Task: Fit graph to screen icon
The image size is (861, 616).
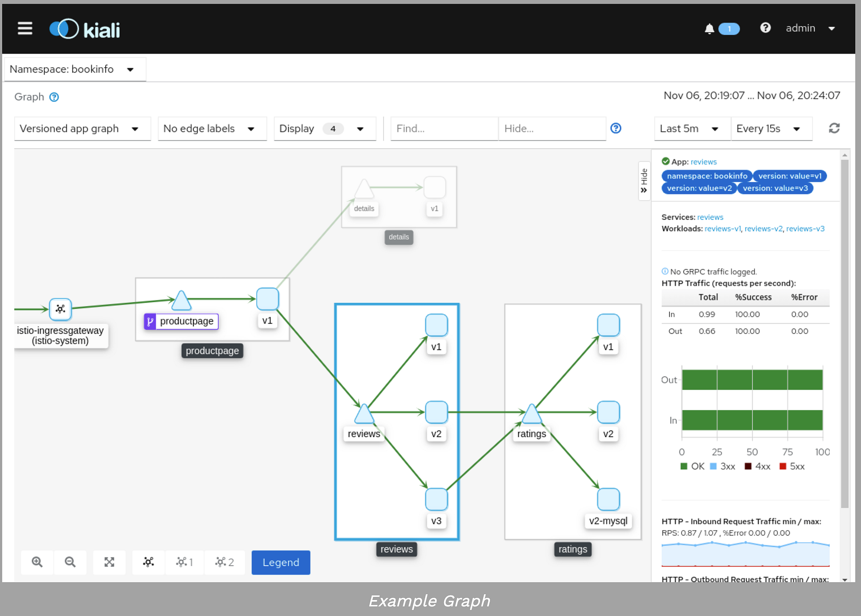Action: 109,562
